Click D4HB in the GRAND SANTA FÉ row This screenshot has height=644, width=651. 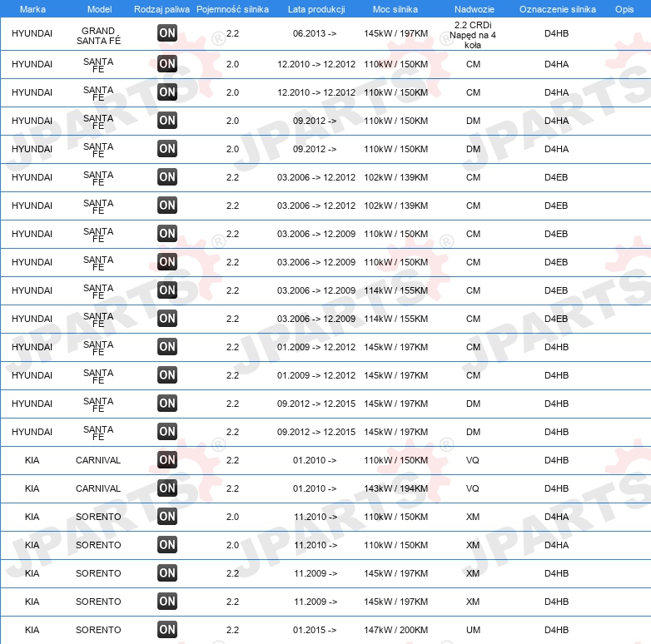point(556,33)
